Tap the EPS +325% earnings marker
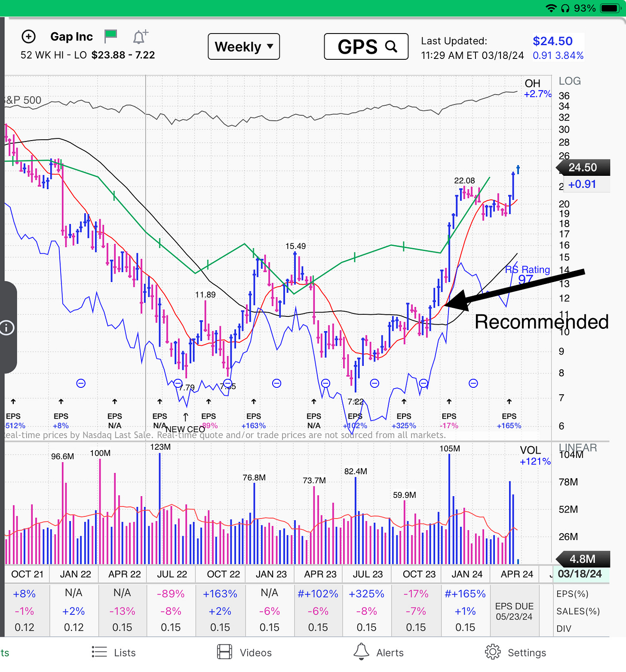Screen dimensions: 626x672 pyautogui.click(x=404, y=420)
